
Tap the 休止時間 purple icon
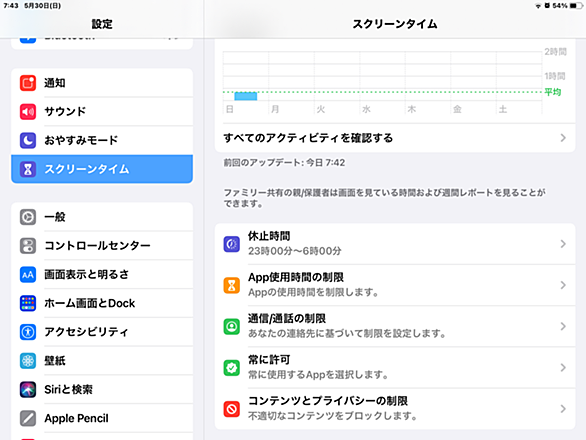tap(232, 244)
